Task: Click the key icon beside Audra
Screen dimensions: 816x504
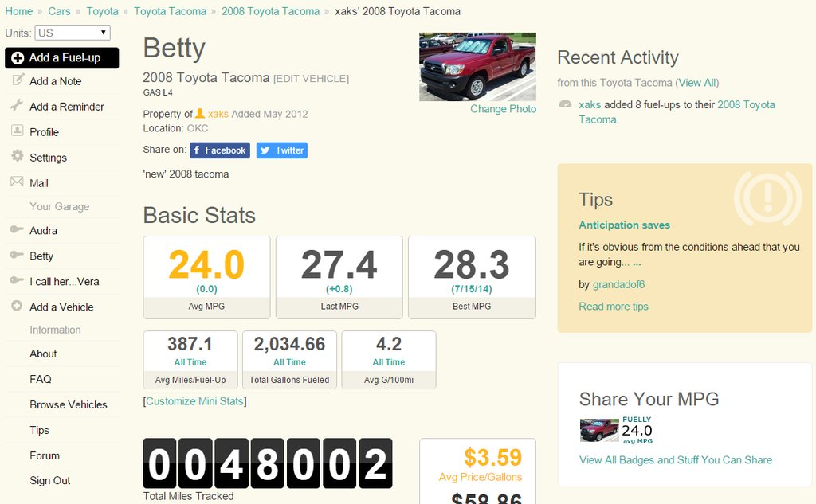Action: 17,229
